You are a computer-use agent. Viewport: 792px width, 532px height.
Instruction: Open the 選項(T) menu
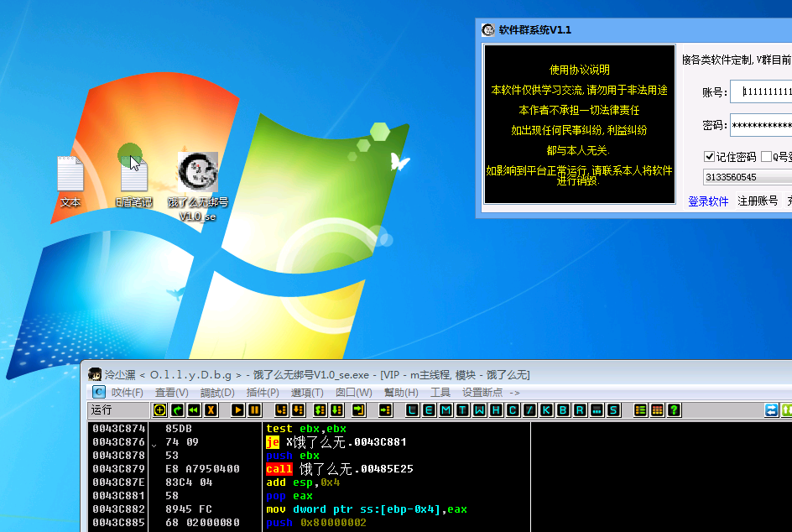(307, 393)
